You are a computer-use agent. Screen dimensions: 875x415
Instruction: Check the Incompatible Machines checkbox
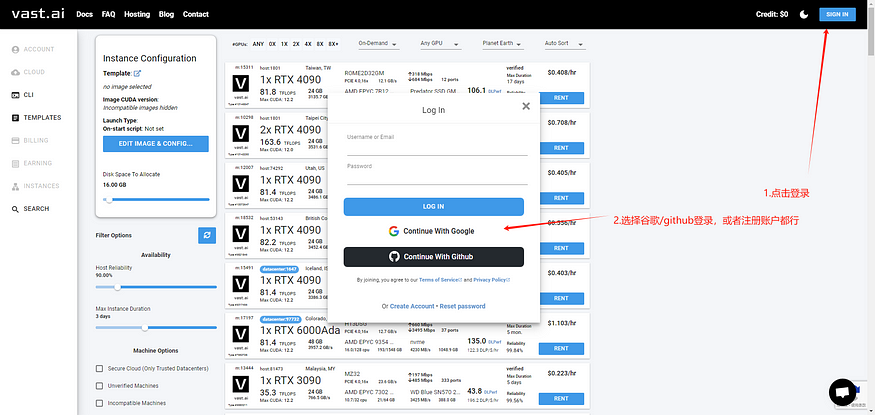[99, 403]
